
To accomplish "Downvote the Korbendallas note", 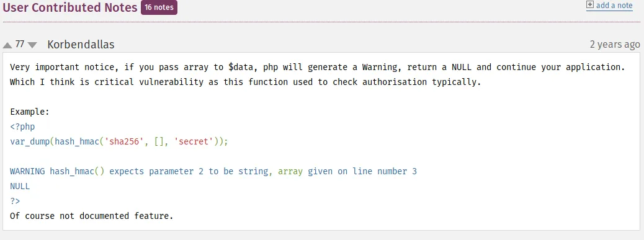I will click(x=32, y=45).
